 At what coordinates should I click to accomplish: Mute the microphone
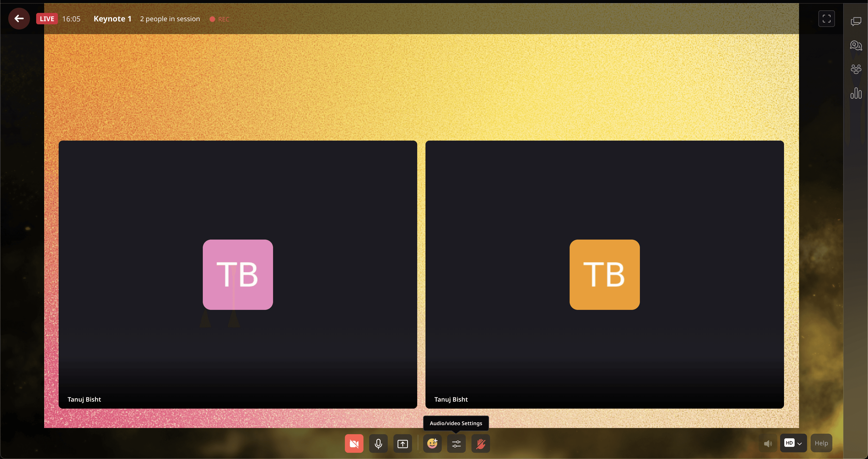(x=378, y=443)
